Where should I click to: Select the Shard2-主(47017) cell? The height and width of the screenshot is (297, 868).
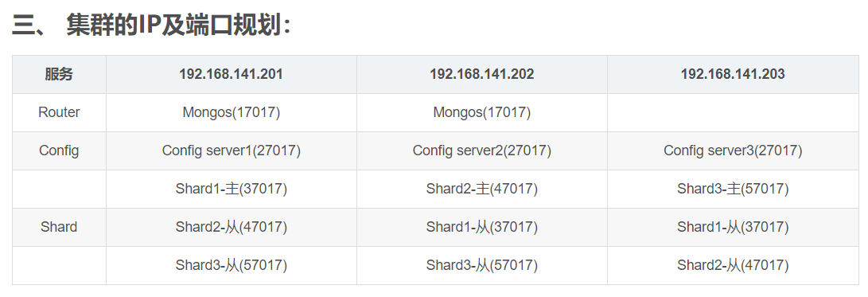tap(482, 189)
